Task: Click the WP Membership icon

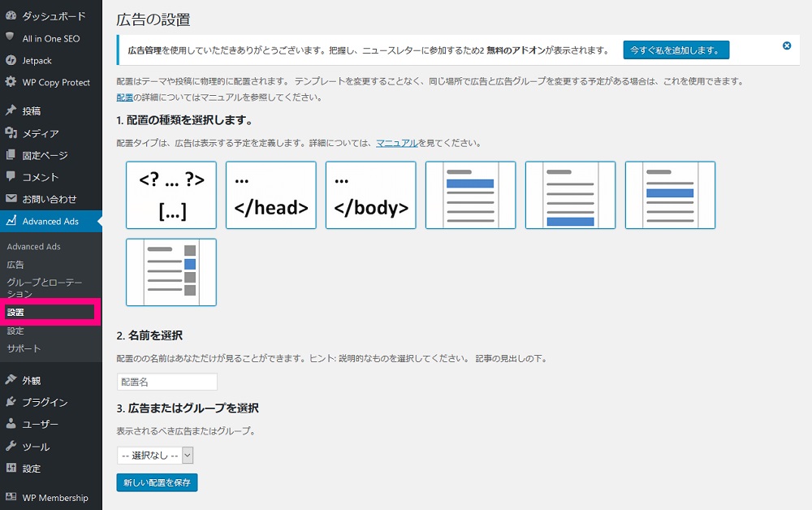Action: click(11, 497)
